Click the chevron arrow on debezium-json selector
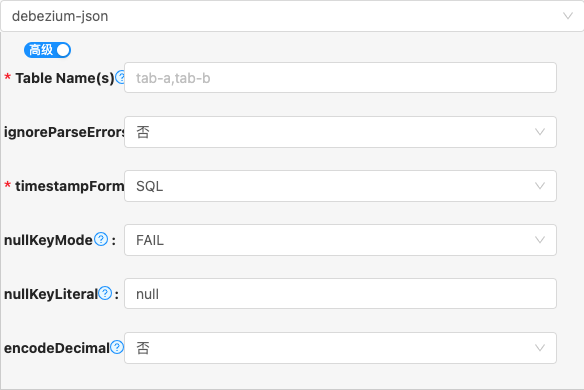The image size is (584, 390). tap(568, 16)
